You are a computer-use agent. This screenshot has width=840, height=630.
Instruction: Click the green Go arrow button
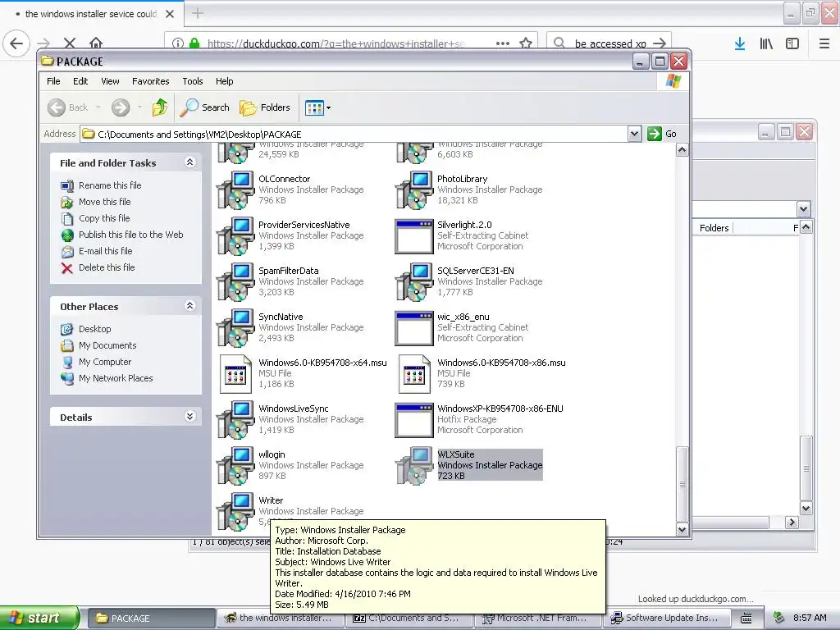[x=655, y=134]
